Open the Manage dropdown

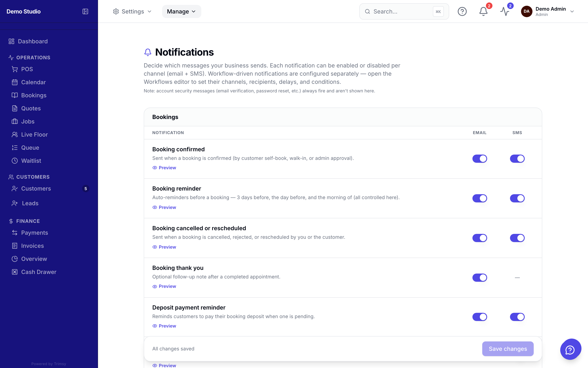(x=182, y=11)
